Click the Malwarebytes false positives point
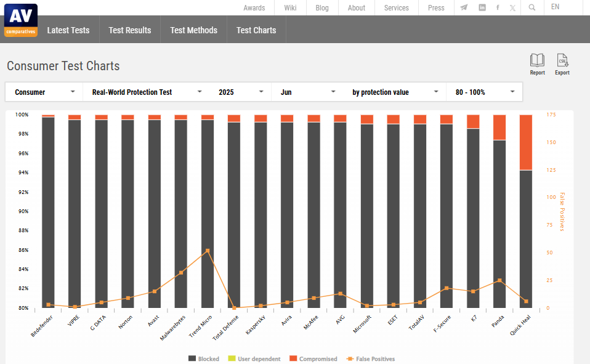The width and height of the screenshot is (590, 364). [181, 272]
